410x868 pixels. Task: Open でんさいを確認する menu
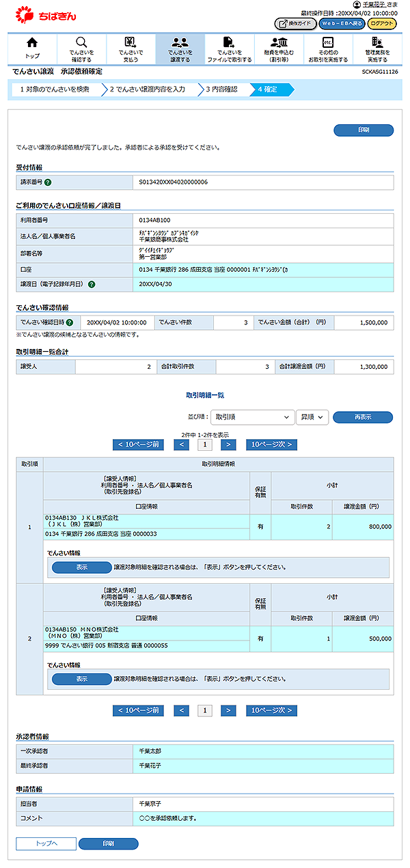(x=82, y=48)
